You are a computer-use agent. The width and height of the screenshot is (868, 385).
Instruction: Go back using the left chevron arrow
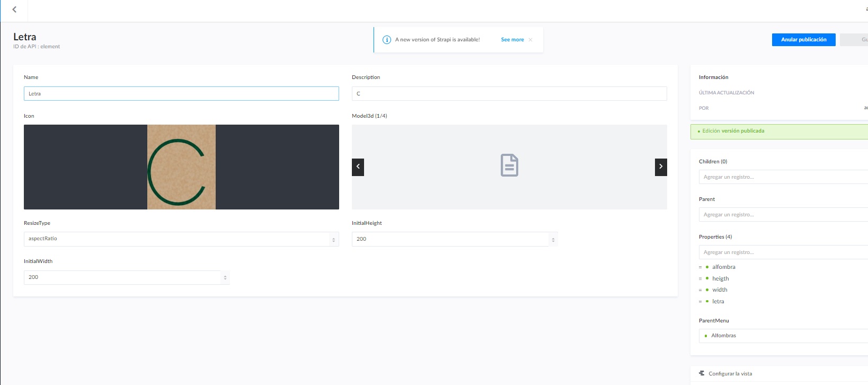click(14, 10)
